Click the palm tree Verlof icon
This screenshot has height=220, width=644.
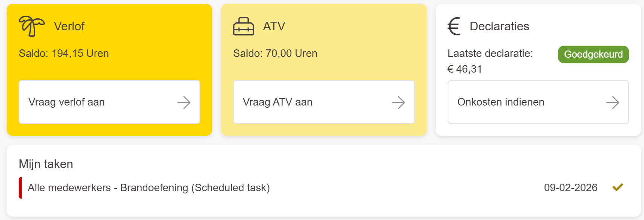point(31,26)
